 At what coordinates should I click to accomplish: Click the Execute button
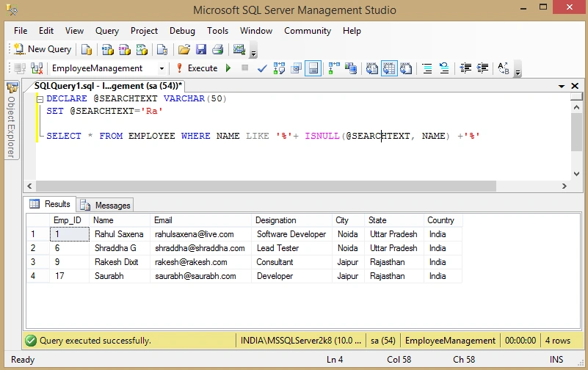coord(197,68)
